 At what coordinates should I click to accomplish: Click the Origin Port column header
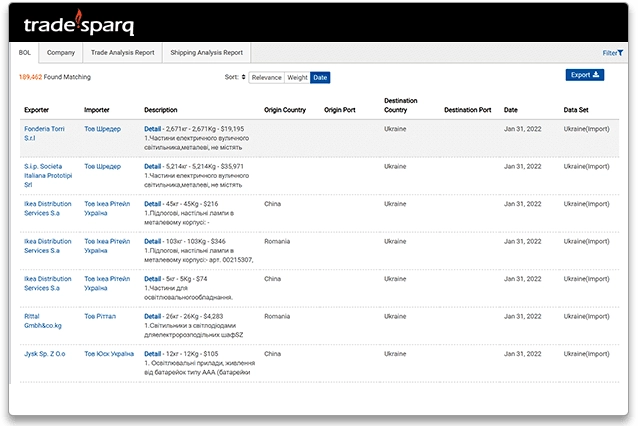click(340, 110)
